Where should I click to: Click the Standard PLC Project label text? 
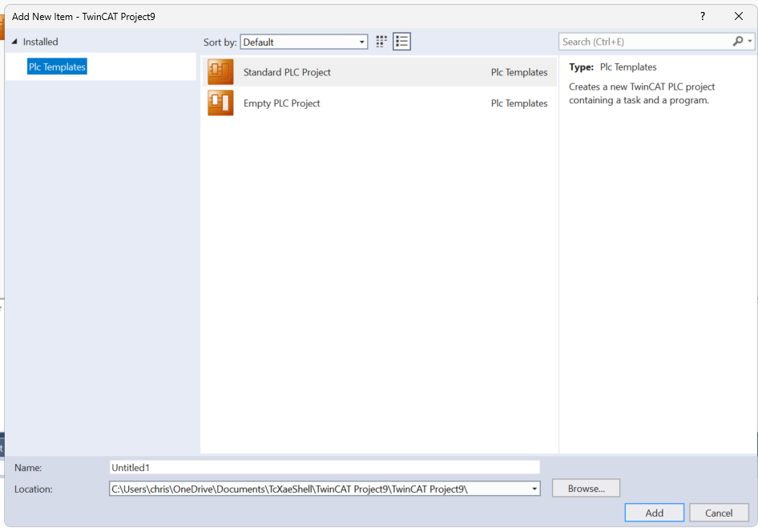(x=287, y=72)
